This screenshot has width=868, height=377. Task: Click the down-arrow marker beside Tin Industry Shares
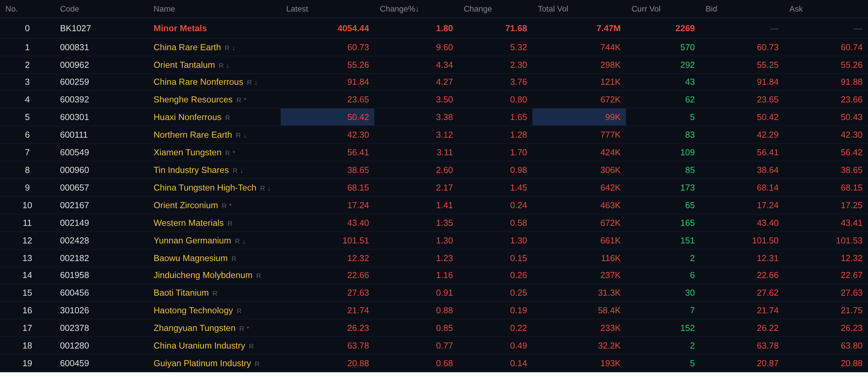tap(242, 171)
